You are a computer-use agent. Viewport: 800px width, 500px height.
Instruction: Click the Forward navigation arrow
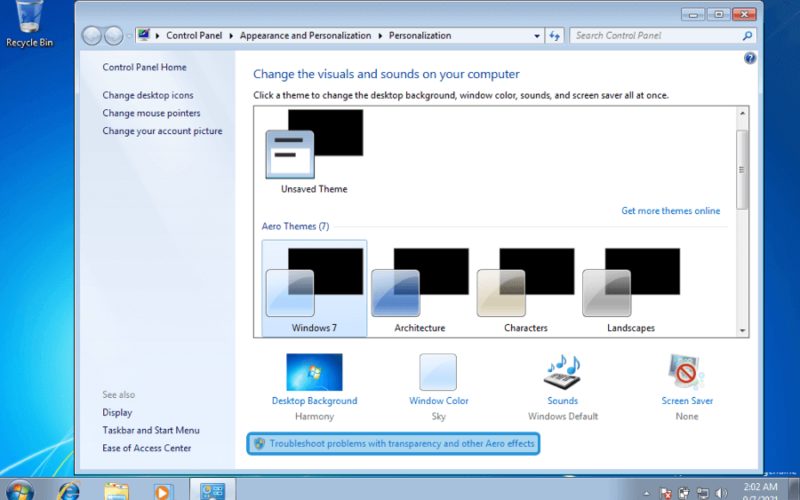[113, 36]
